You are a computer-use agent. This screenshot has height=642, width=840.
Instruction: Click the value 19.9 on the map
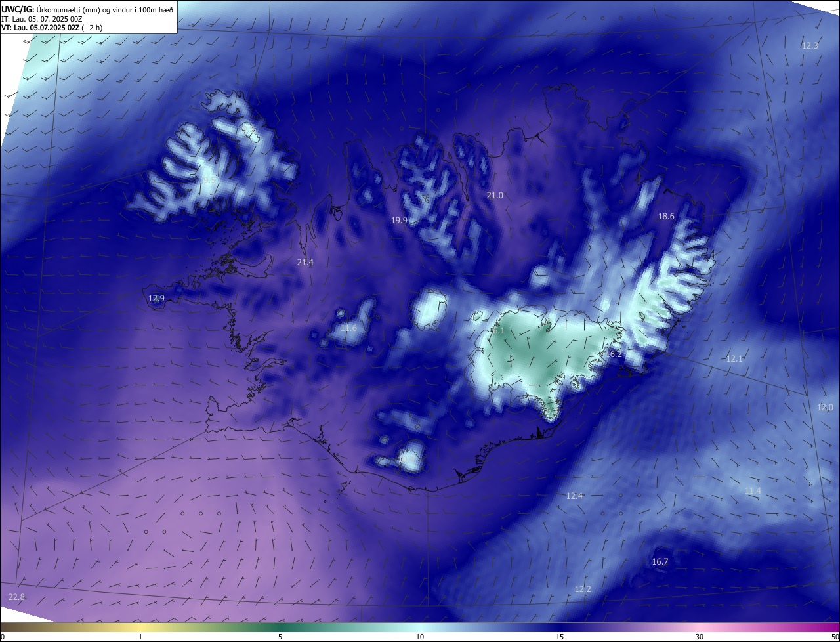point(400,221)
